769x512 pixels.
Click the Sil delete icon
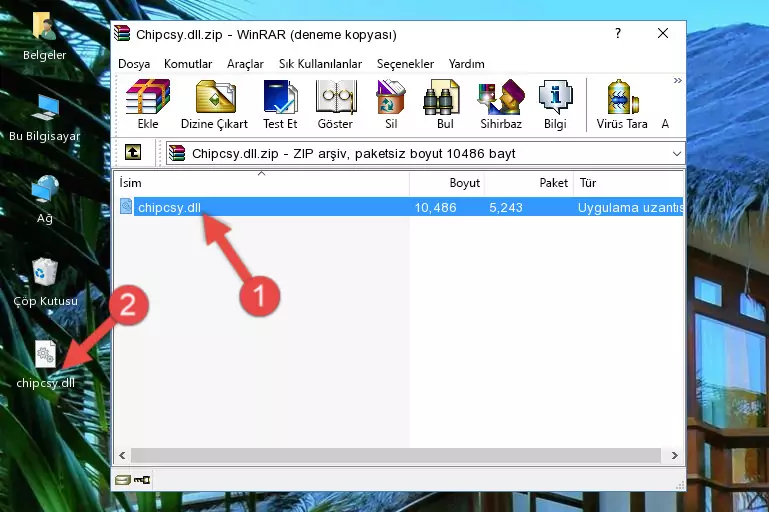(391, 104)
